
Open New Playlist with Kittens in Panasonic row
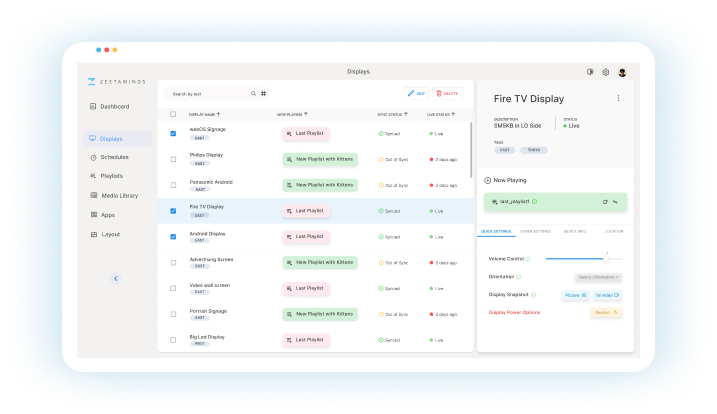[320, 185]
